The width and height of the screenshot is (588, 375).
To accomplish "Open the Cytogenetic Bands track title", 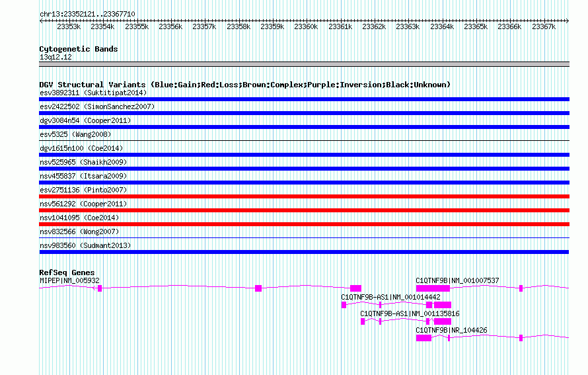I will coord(79,49).
